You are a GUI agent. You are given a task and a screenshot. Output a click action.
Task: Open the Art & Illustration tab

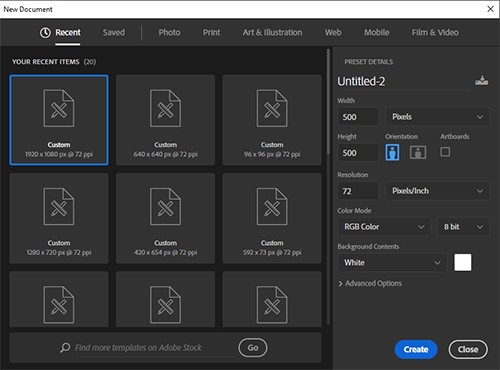pyautogui.click(x=272, y=32)
